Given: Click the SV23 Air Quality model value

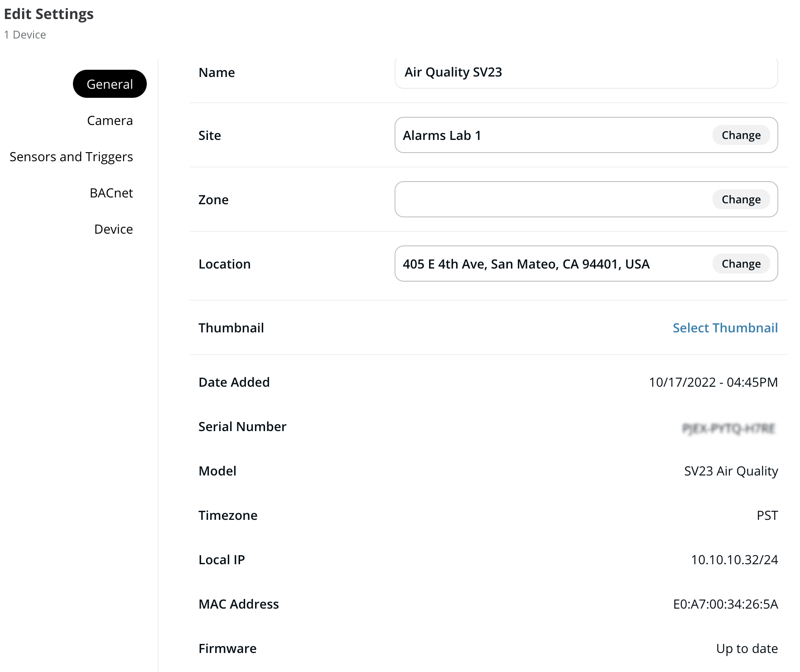Looking at the screenshot, I should pos(731,471).
